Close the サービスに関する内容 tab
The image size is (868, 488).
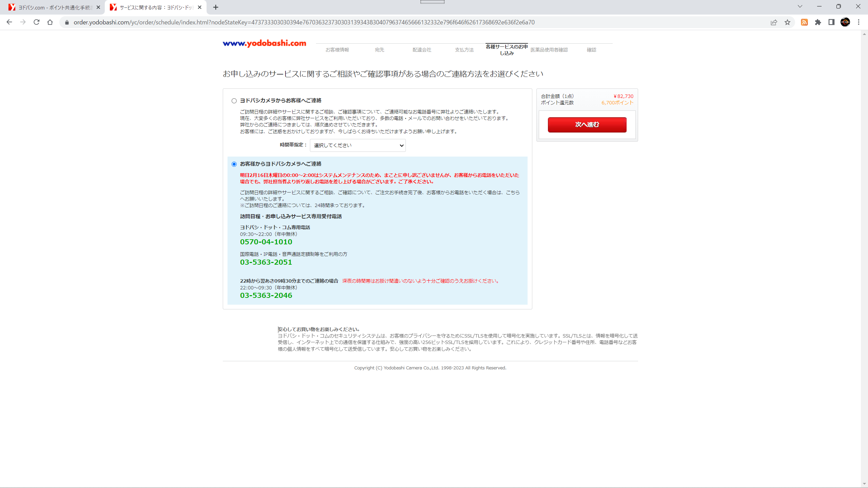[x=200, y=7]
